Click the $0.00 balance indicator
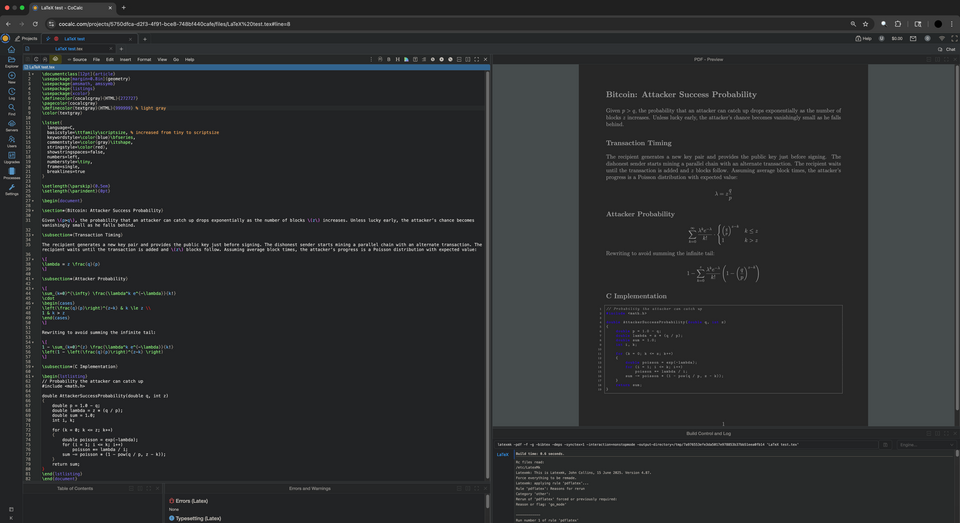 897,39
